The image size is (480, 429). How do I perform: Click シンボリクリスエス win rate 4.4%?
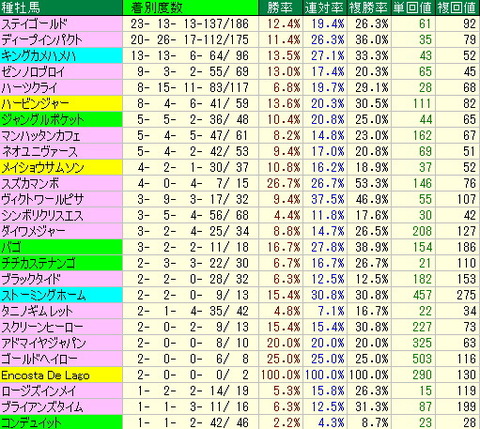(287, 216)
